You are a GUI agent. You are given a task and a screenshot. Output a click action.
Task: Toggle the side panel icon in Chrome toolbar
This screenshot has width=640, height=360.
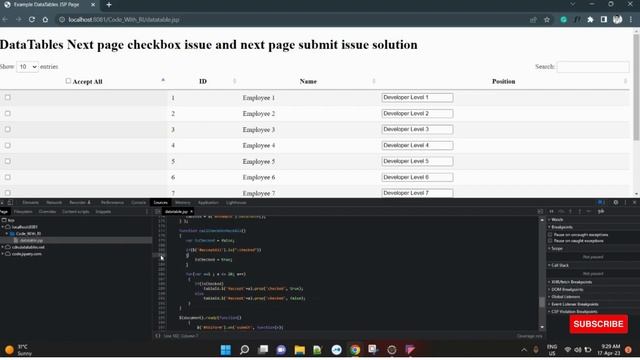[604, 20]
